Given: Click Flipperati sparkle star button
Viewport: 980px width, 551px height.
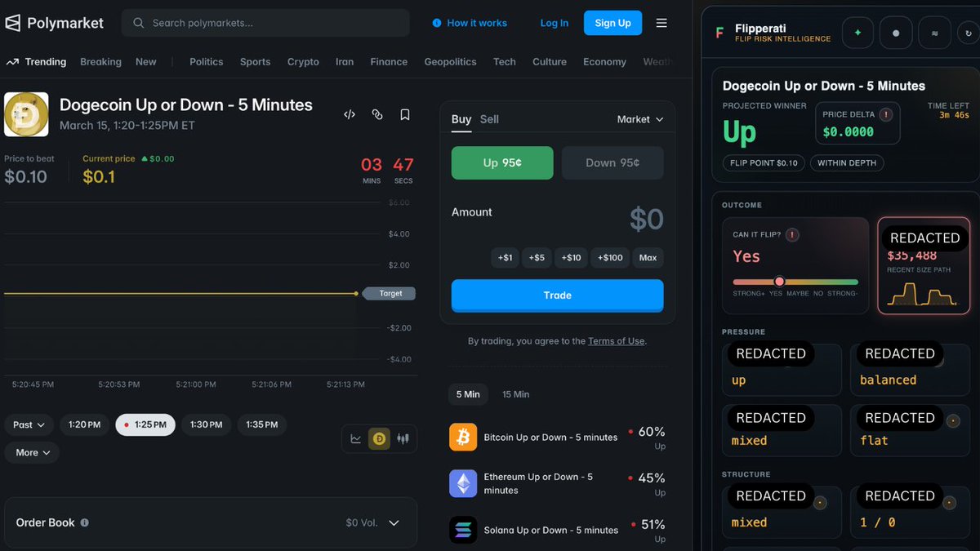Looking at the screenshot, I should pos(857,33).
